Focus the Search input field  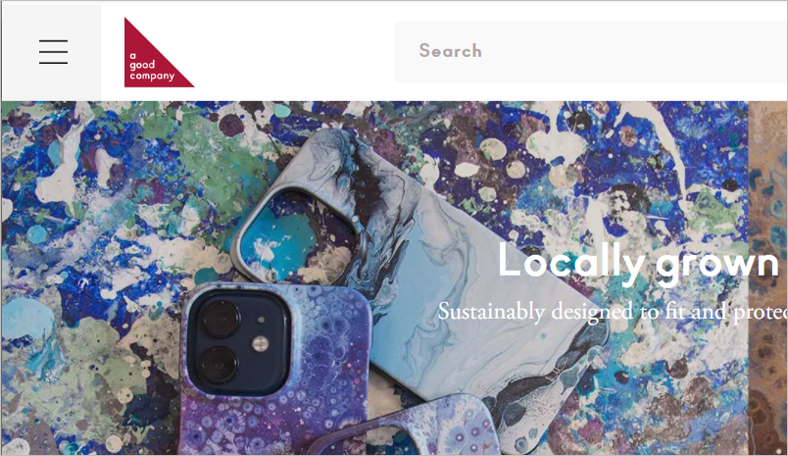[590, 51]
